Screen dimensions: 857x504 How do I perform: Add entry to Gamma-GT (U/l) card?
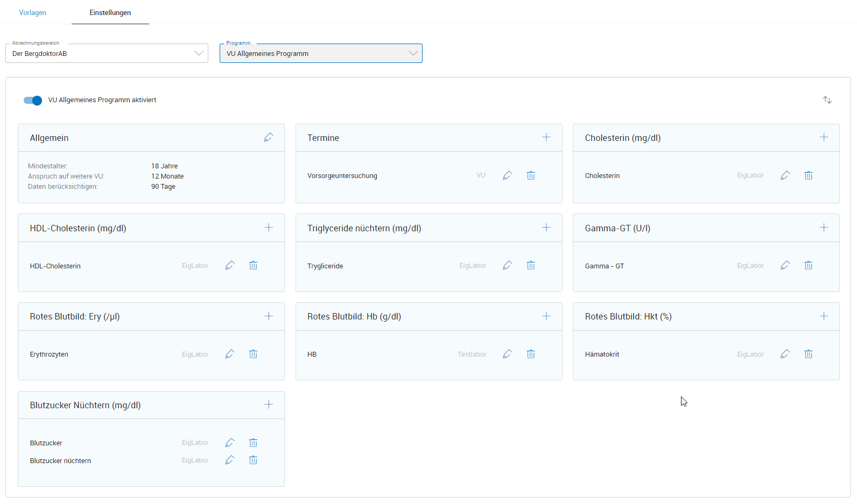click(x=824, y=228)
